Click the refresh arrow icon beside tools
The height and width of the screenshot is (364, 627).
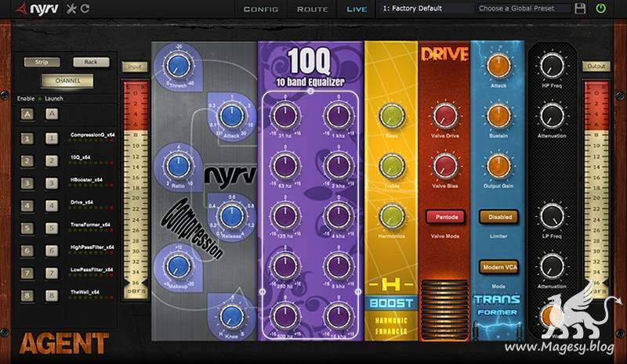(85, 9)
